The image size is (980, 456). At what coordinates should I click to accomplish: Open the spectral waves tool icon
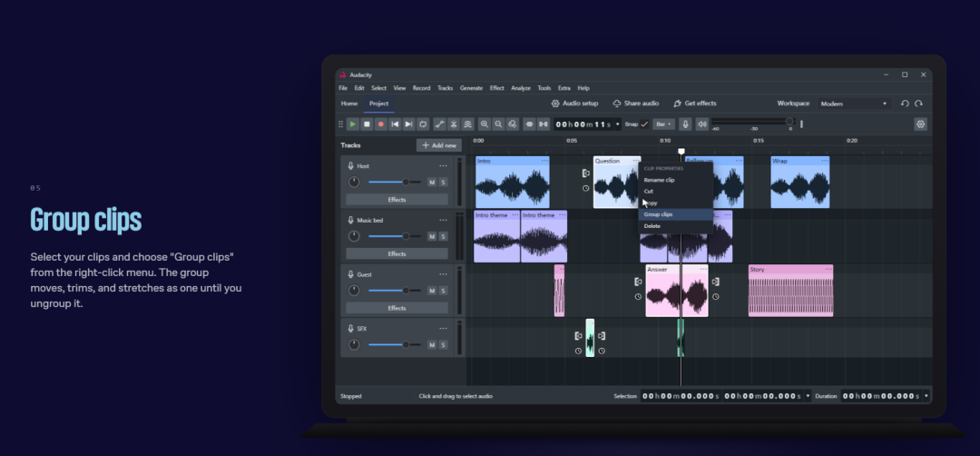pos(467,124)
